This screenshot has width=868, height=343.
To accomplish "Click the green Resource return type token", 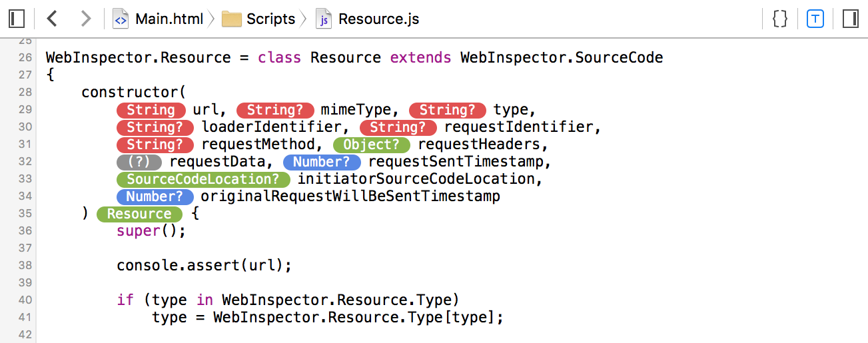I will [139, 214].
